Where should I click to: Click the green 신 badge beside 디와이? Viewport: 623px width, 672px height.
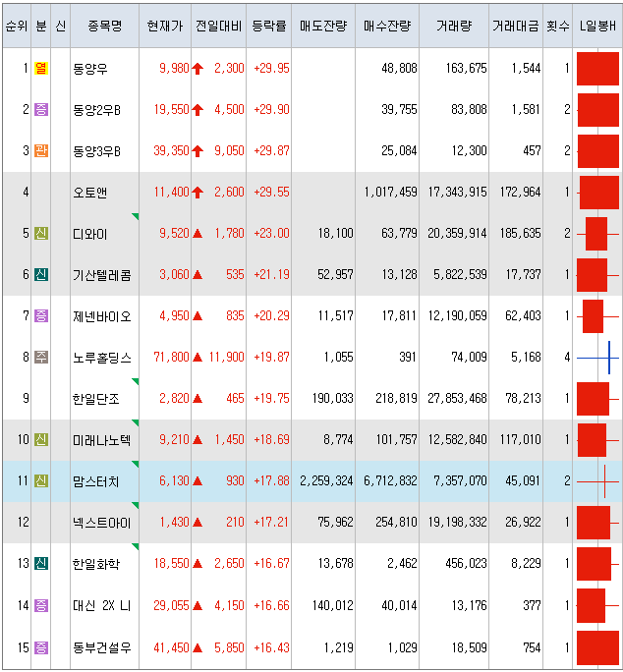pyautogui.click(x=40, y=233)
